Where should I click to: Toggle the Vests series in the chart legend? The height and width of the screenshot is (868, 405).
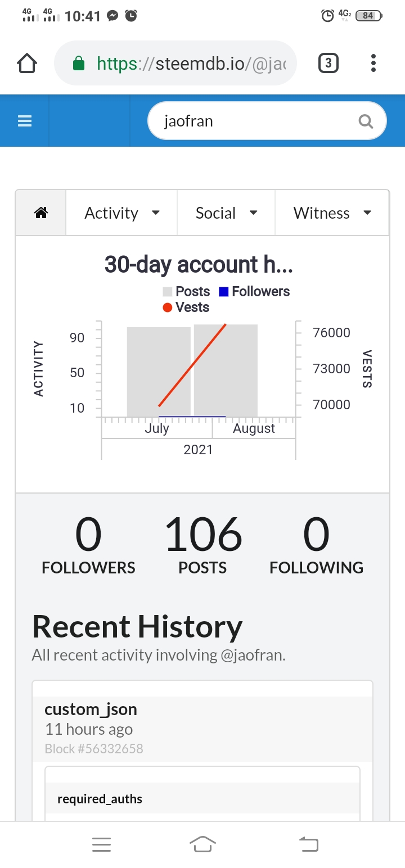[x=186, y=307]
